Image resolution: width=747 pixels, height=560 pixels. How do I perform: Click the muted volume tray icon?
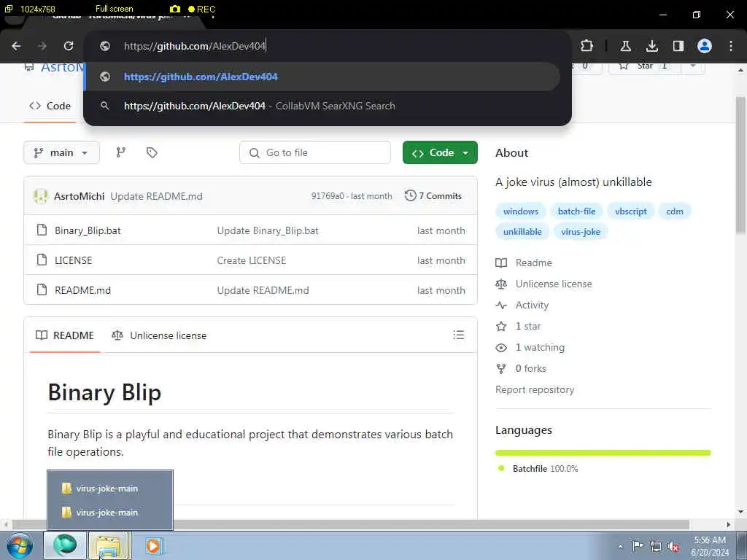(673, 546)
